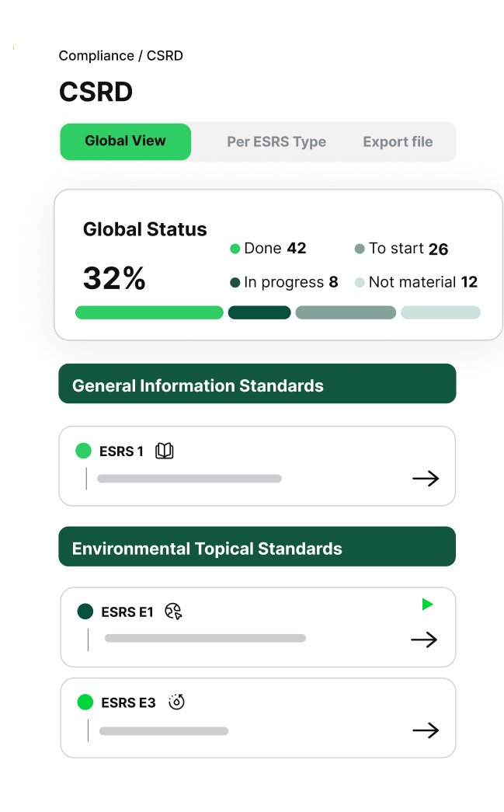504x812 pixels.
Task: Click the ESRS E3 green status dot
Action: (85, 702)
